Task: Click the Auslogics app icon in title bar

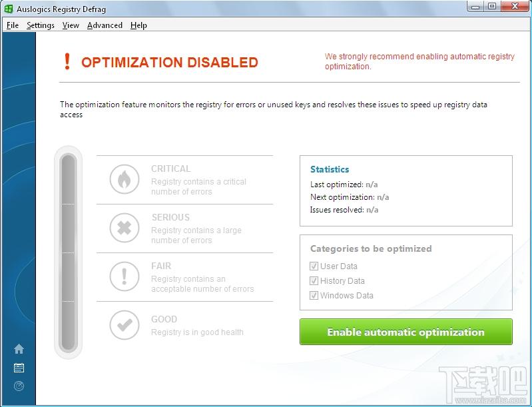Action: (x=9, y=9)
